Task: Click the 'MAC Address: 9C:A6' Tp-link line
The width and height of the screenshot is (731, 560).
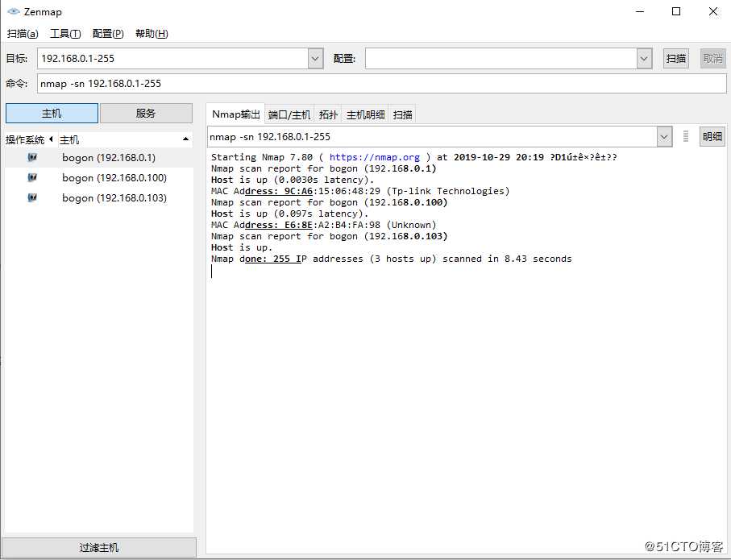Action: tap(360, 191)
